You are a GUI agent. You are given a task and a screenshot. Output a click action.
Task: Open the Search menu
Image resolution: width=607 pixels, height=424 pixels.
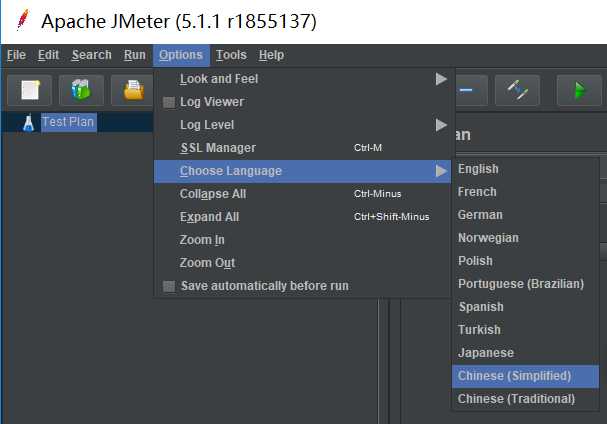pos(92,55)
